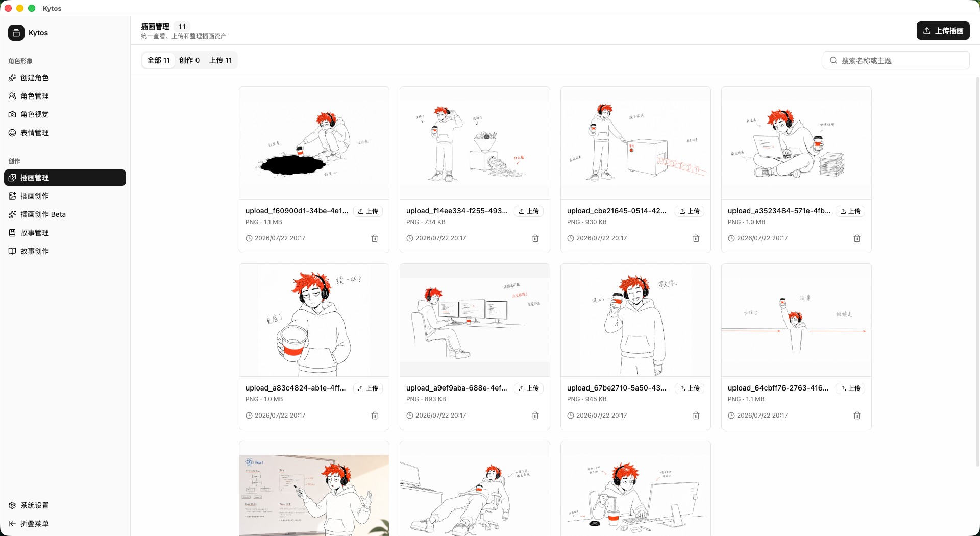Click the 插画管理 page heading
Screen dimensions: 980x536
coord(155,27)
